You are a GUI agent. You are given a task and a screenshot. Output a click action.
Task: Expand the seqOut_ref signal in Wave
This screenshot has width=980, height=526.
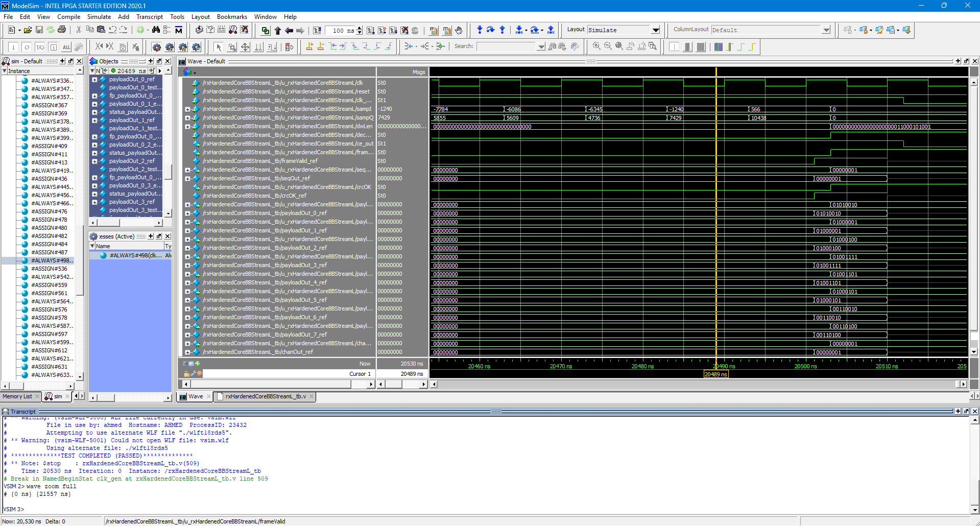(x=187, y=179)
